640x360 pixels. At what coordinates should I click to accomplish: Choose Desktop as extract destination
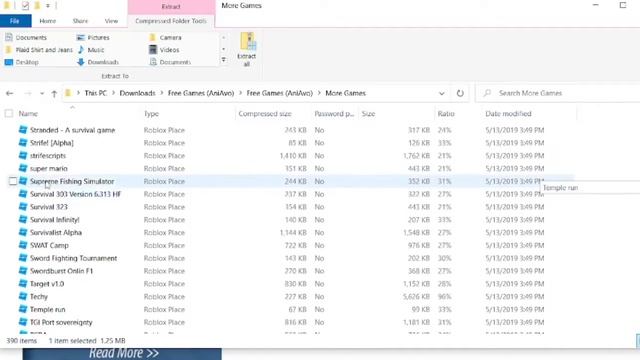point(22,62)
